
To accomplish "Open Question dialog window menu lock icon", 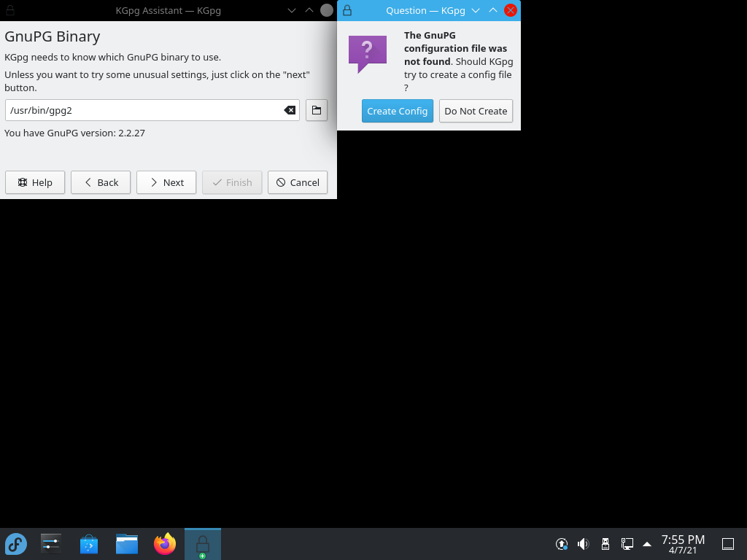I will (x=347, y=10).
